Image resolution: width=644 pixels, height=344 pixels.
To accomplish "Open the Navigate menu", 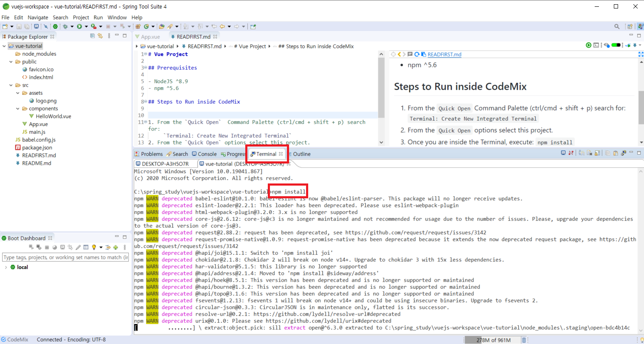I will [38, 17].
